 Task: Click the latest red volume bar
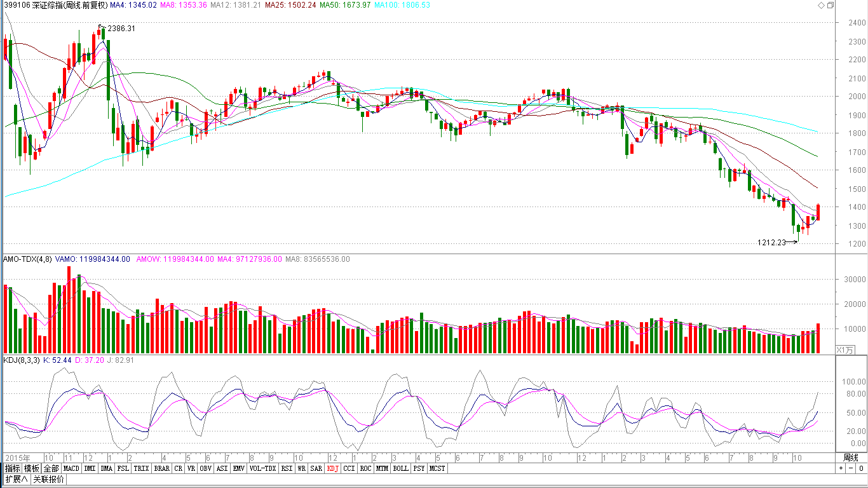(818, 339)
